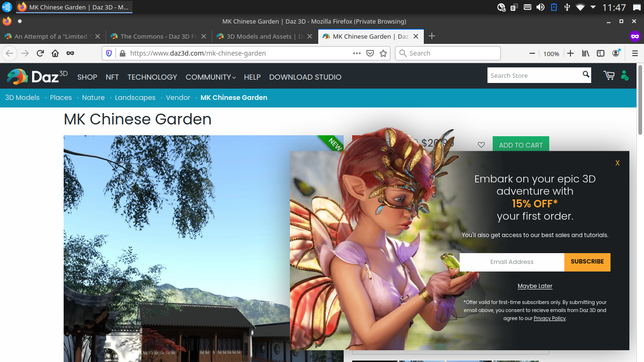Viewport: 644px width, 362px height.
Task: Focus the Firefox Search bar
Action: [x=448, y=53]
